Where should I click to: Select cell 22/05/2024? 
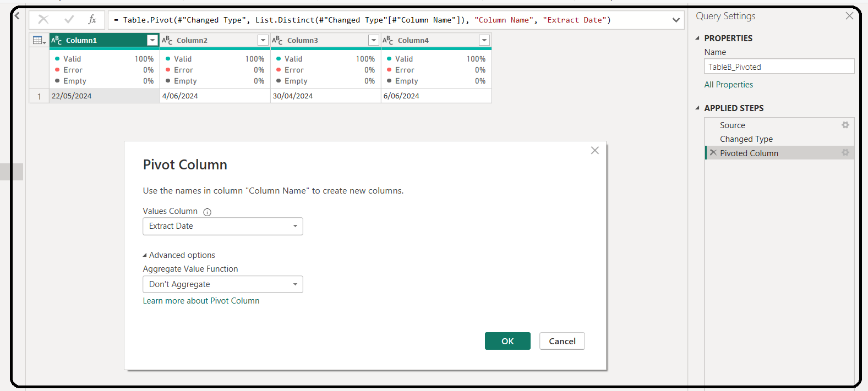point(105,96)
